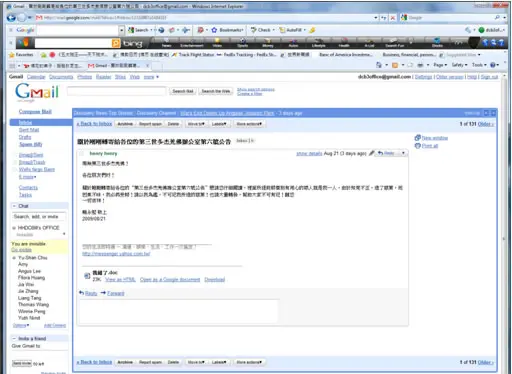Click the page vertical scrollbar

pyautogui.click(x=504, y=223)
